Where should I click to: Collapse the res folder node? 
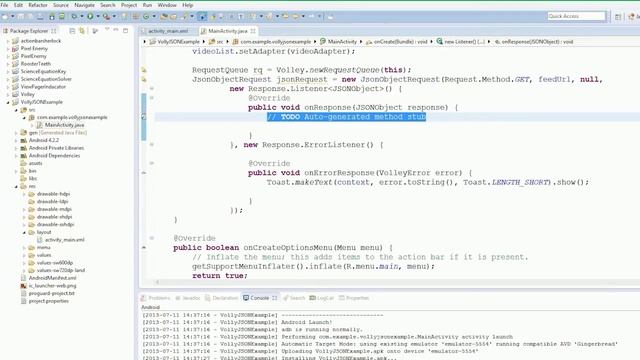[16, 186]
